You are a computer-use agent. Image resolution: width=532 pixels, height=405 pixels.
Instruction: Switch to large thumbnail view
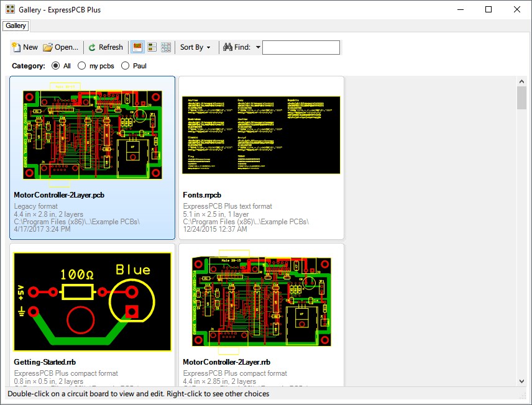pyautogui.click(x=137, y=47)
